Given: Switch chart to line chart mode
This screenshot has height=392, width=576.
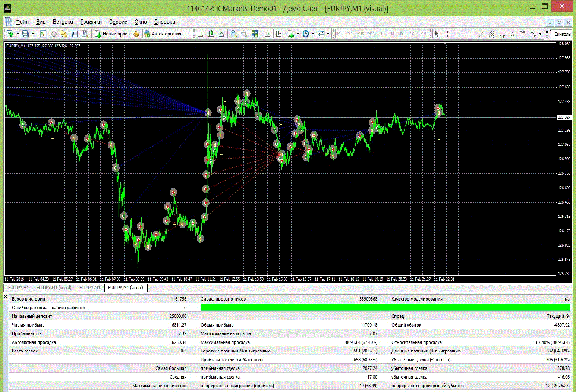Looking at the screenshot, I should tap(221, 34).
